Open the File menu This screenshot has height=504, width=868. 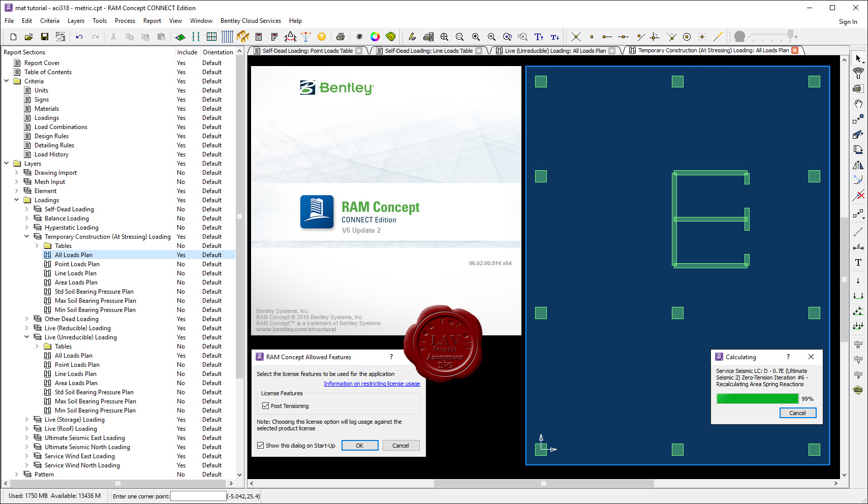[x=9, y=21]
